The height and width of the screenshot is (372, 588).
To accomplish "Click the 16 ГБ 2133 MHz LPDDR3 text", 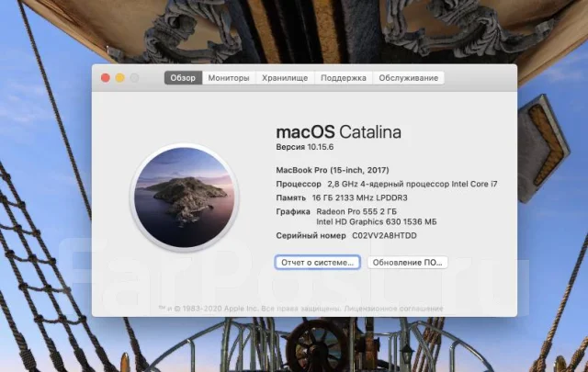I will point(359,197).
